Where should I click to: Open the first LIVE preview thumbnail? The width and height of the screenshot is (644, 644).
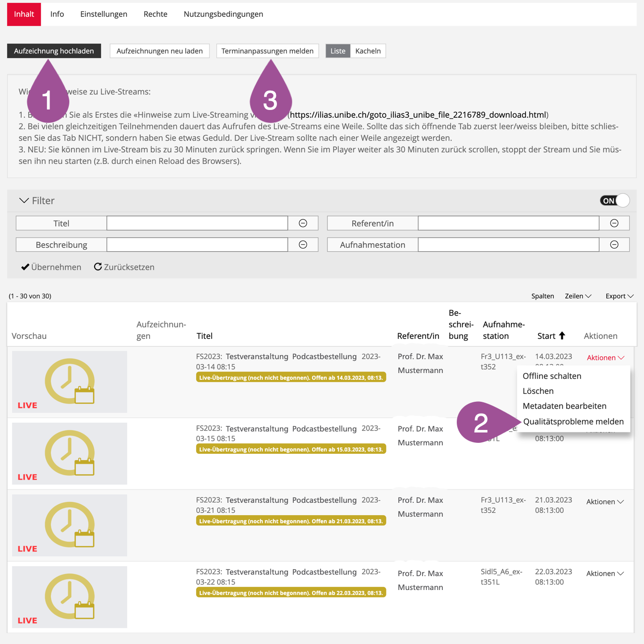[69, 382]
